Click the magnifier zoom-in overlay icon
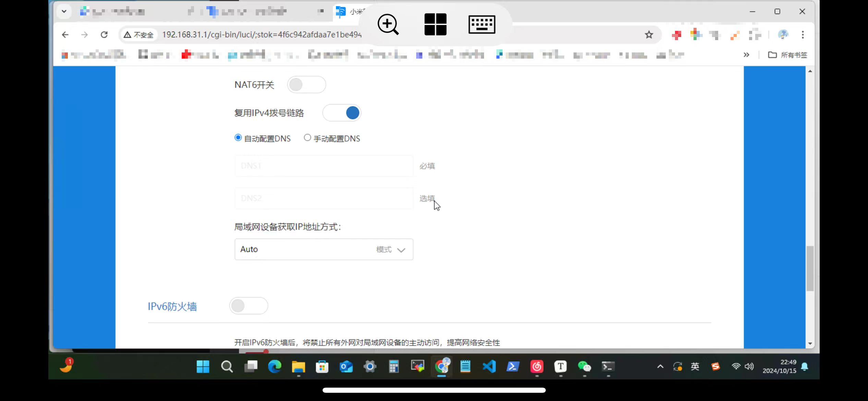Viewport: 868px width, 401px height. tap(388, 24)
